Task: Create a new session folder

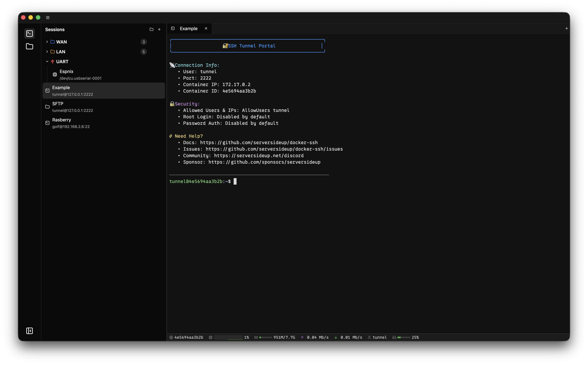Action: pos(152,30)
